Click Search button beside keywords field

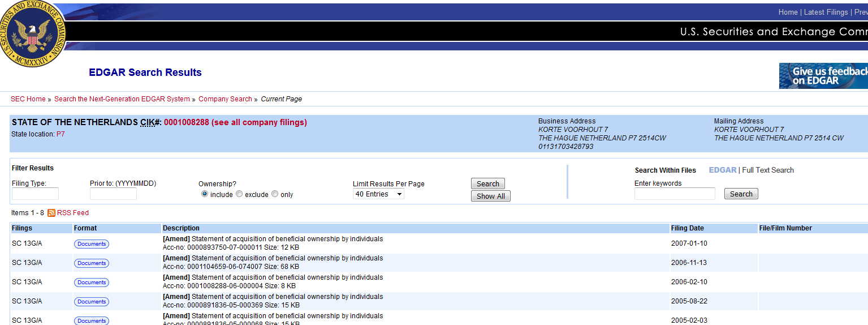pos(741,194)
